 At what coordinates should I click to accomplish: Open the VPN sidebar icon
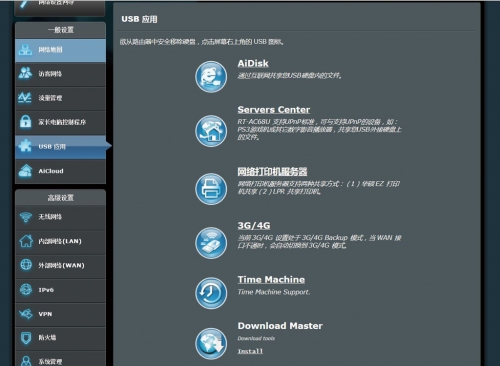[26, 314]
